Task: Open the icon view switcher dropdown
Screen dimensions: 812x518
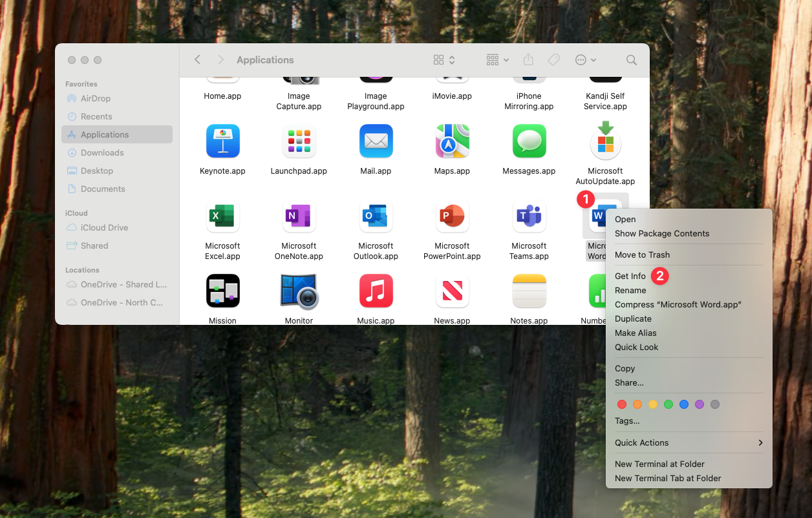Action: 444,60
